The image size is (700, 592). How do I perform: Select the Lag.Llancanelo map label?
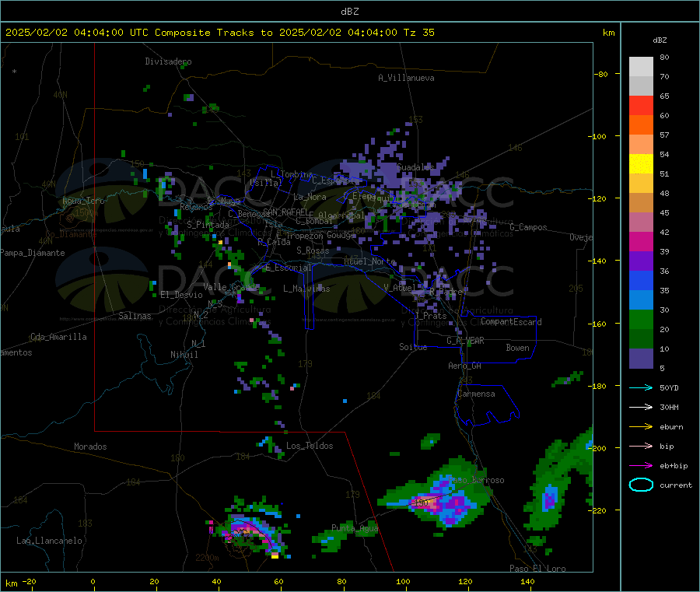tap(49, 541)
